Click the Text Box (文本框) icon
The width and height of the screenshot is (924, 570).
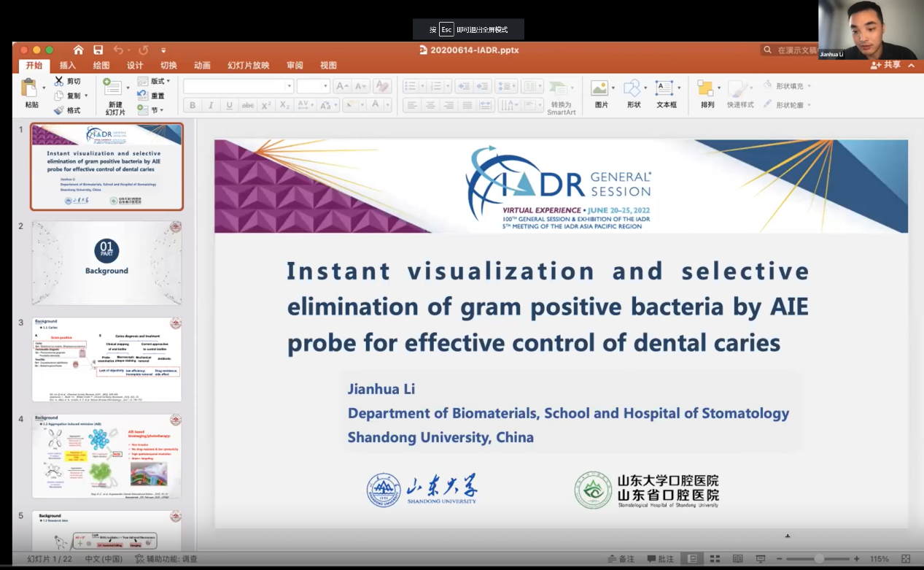point(665,89)
